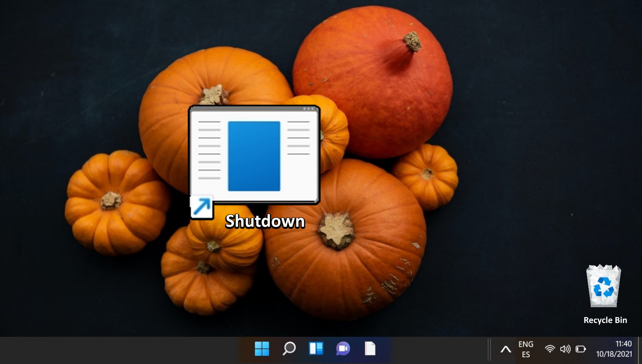
Task: Click the Start menu button
Action: click(x=262, y=349)
